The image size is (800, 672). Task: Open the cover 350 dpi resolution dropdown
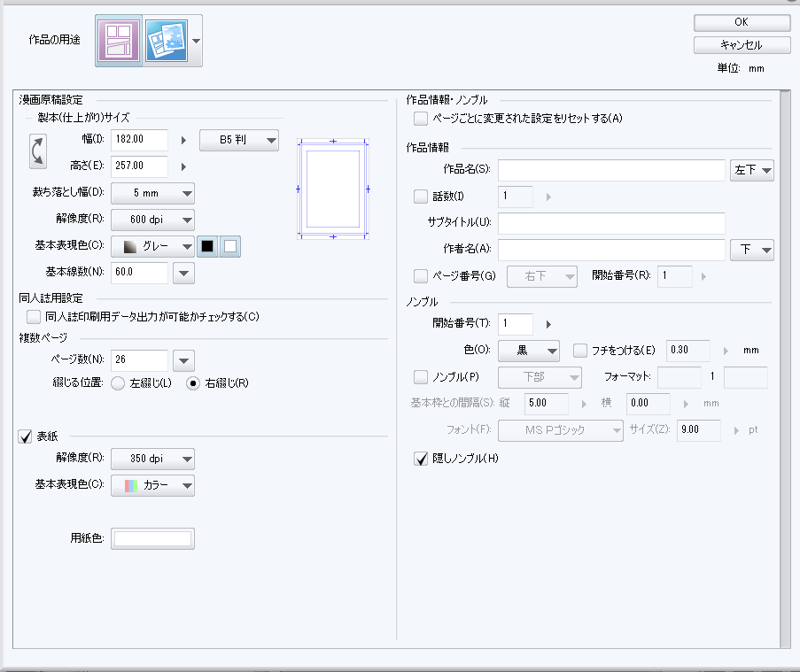point(152,459)
